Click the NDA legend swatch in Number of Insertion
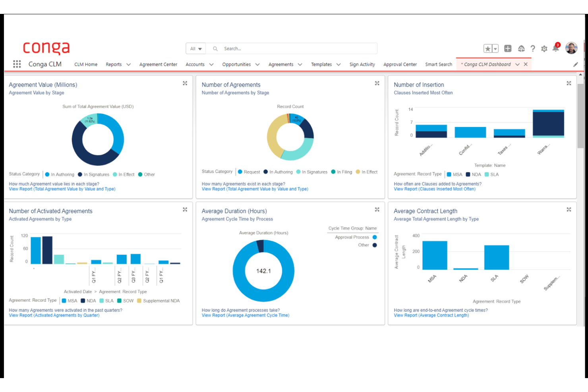Image resolution: width=588 pixels, height=392 pixels. click(x=468, y=174)
